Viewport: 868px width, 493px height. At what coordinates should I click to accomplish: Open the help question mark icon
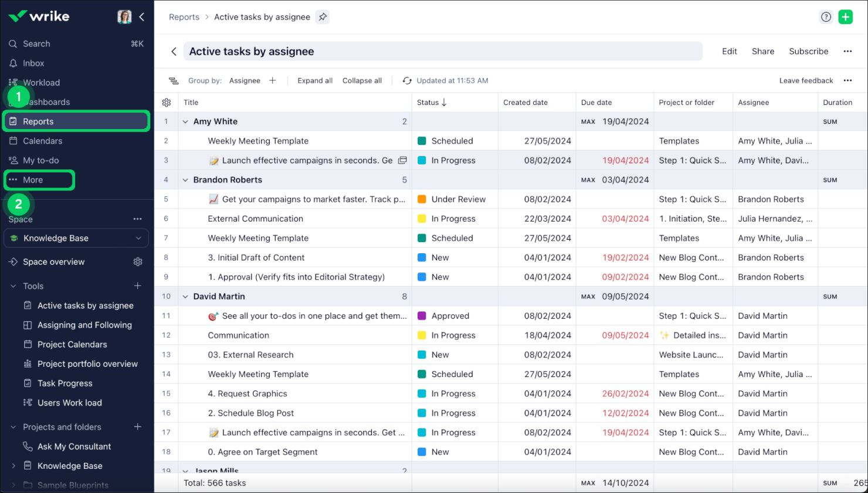pyautogui.click(x=826, y=16)
